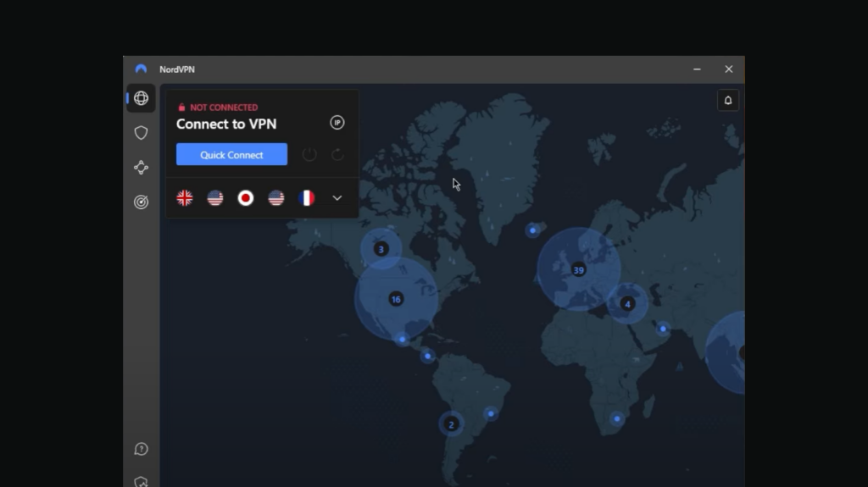
Task: Close the NordVPN window
Action: (x=728, y=69)
